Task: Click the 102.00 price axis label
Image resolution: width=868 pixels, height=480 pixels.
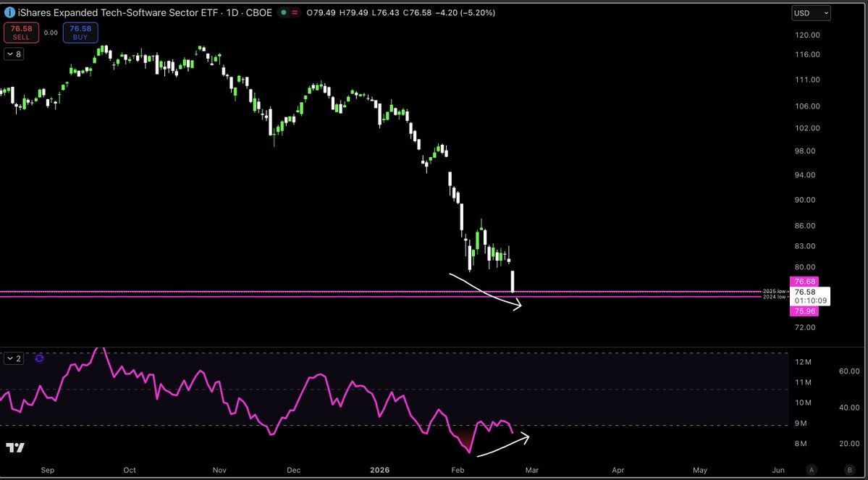Action: tap(806, 128)
